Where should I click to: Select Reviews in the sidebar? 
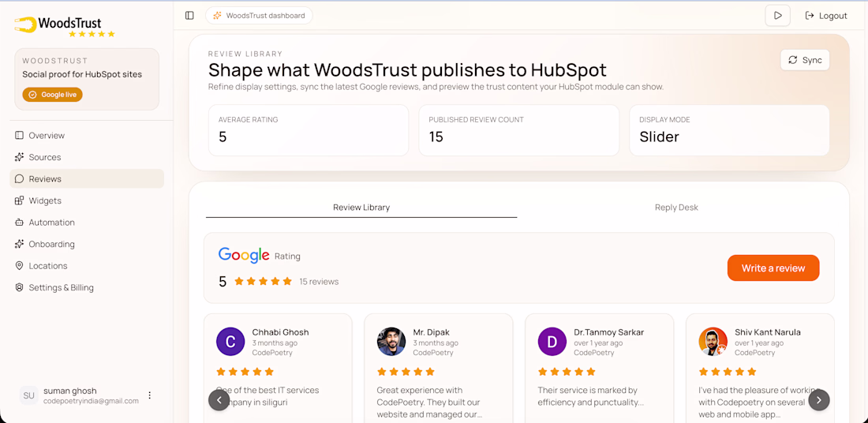(x=87, y=179)
